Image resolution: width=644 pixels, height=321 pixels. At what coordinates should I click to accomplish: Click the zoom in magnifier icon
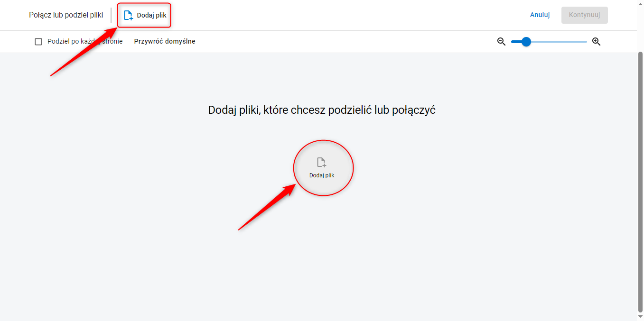pos(597,42)
